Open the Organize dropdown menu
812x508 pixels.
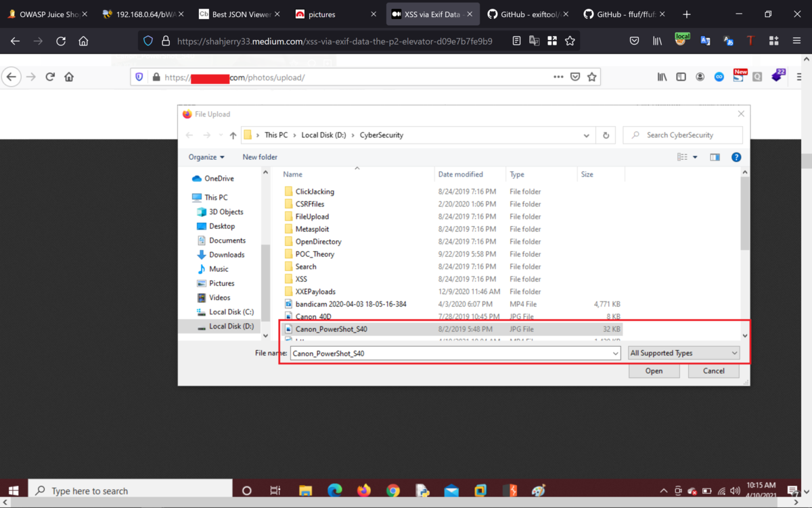coord(206,157)
